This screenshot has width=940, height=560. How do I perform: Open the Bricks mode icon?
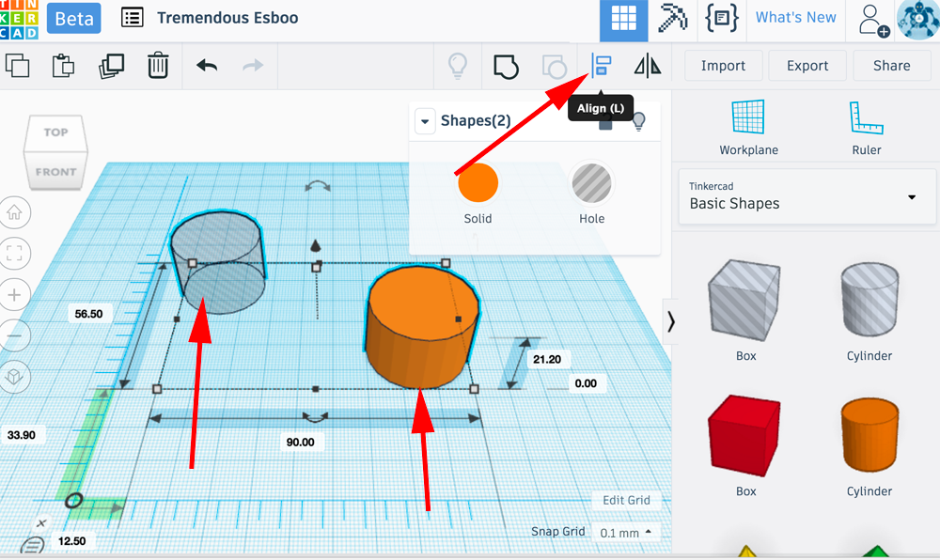pyautogui.click(x=721, y=18)
